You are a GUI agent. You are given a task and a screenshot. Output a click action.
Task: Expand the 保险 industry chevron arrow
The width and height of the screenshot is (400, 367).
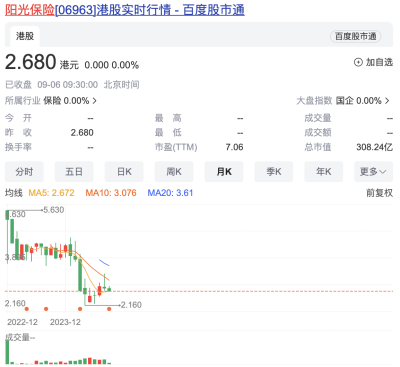click(x=95, y=101)
